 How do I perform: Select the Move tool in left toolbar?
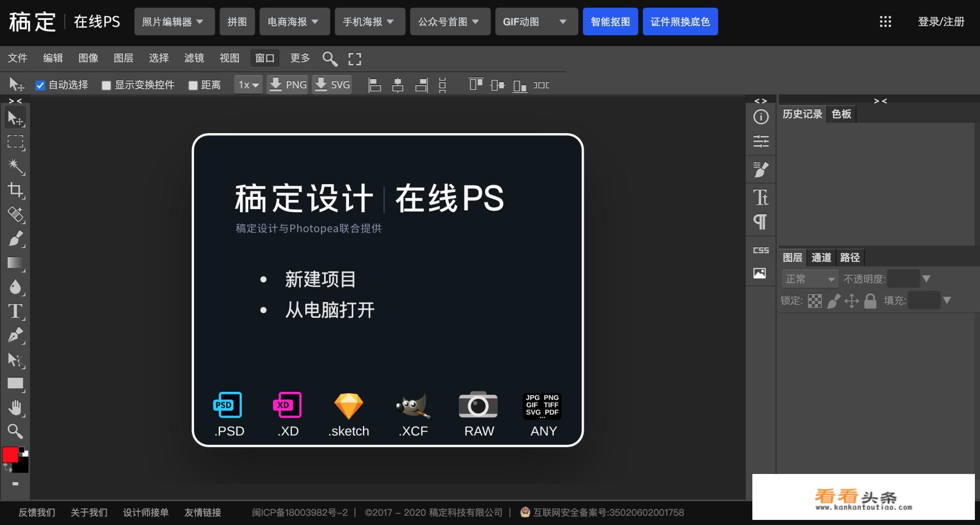tap(15, 118)
